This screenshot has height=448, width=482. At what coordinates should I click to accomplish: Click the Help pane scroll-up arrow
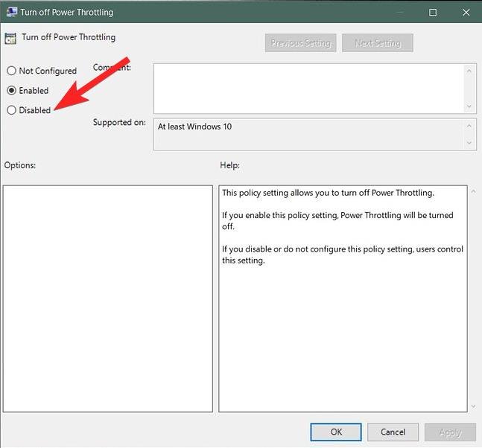[x=474, y=191]
